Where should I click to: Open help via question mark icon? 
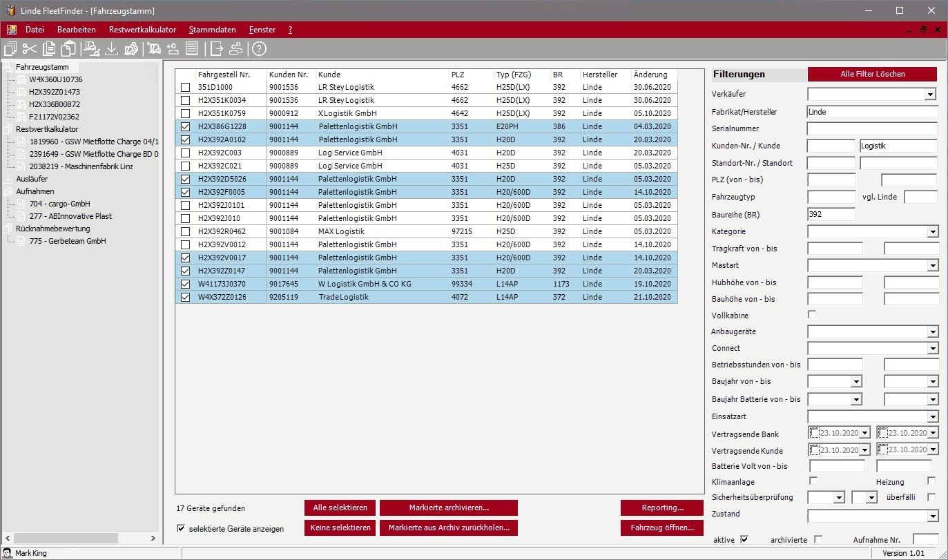pos(258,48)
